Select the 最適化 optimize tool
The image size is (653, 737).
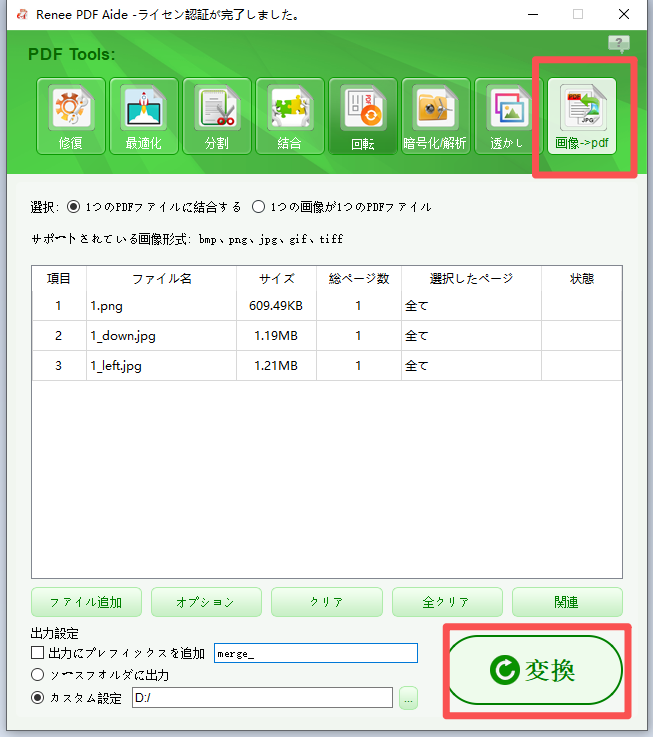pos(144,116)
